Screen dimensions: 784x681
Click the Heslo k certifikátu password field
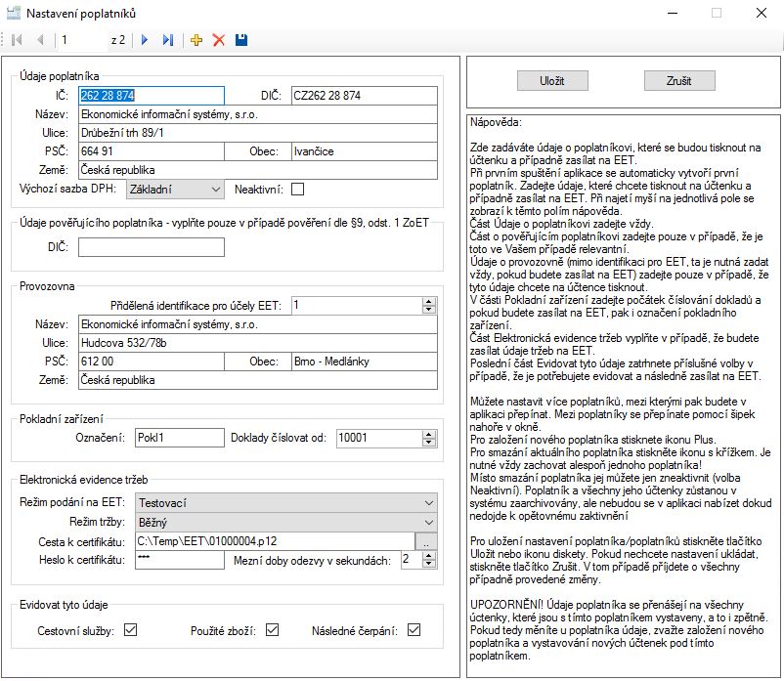click(x=180, y=560)
